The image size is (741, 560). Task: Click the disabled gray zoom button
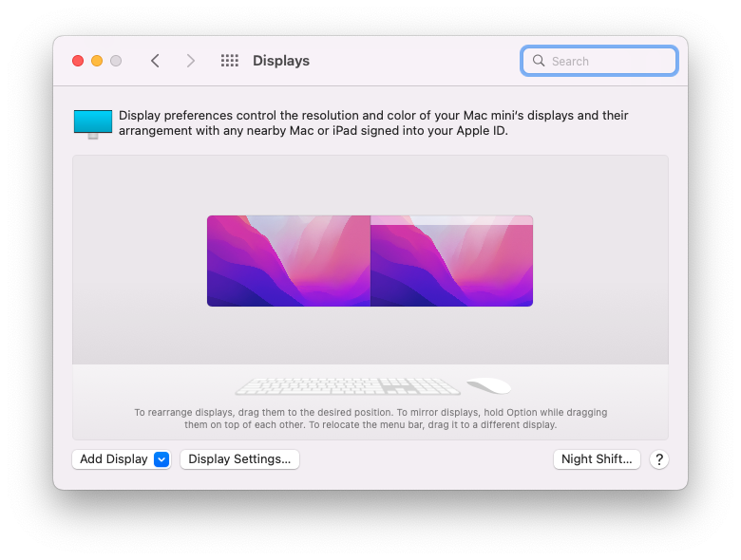click(x=116, y=61)
